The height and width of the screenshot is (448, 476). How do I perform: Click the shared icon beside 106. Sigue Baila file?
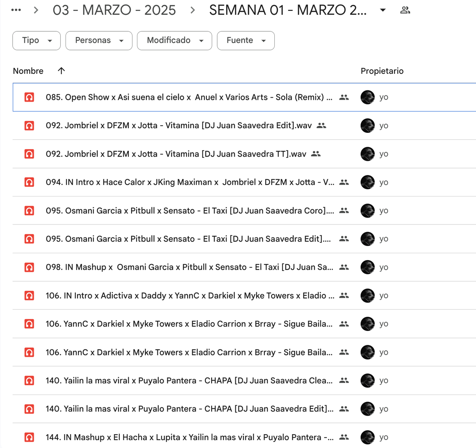344,324
